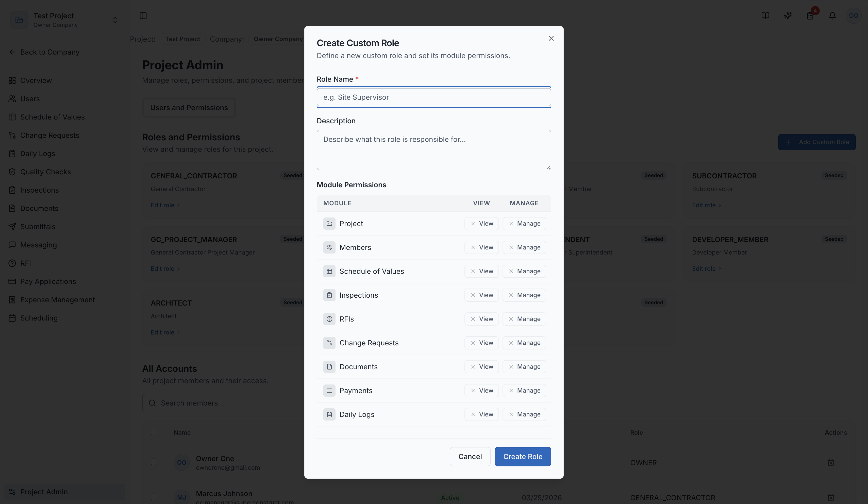Toggle Manage permission for Change Requests module
868x504 pixels.
tap(524, 343)
